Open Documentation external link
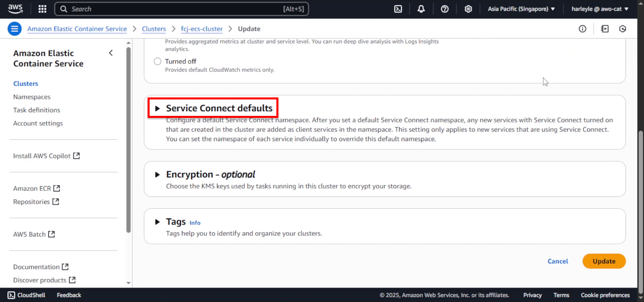 41,267
